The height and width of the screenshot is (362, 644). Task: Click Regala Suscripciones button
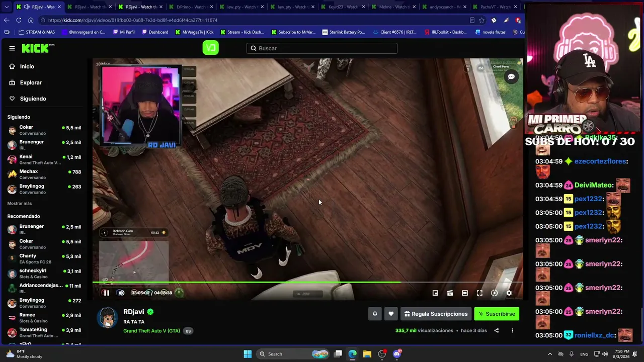pos(436,314)
